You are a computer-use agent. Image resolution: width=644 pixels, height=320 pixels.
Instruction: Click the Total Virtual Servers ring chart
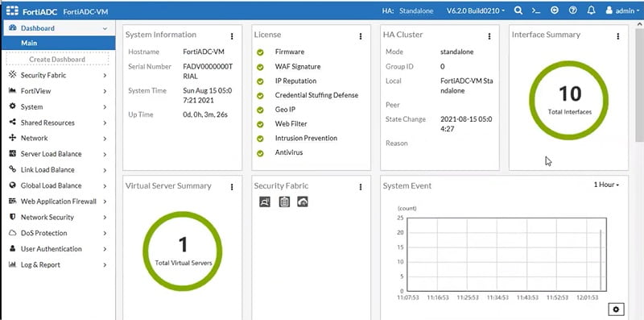click(183, 251)
